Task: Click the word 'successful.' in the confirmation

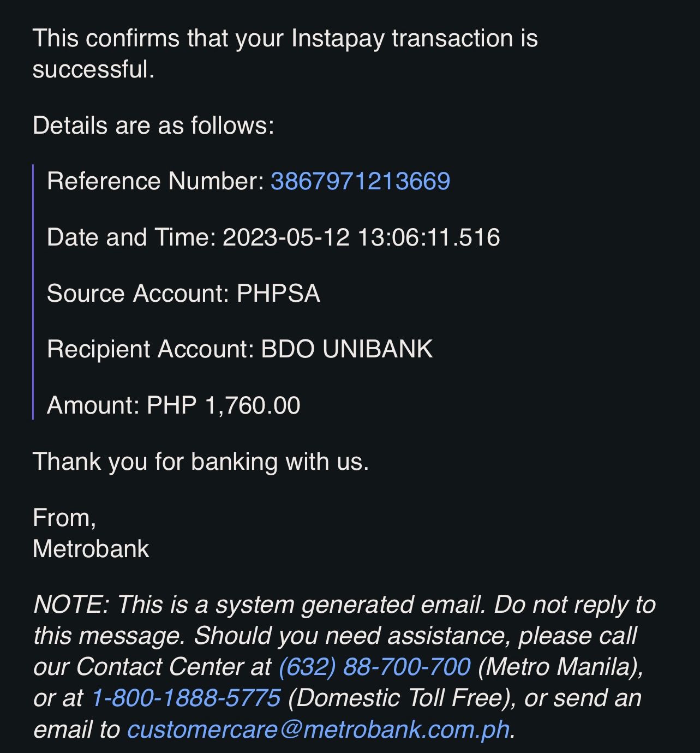Action: coord(93,70)
